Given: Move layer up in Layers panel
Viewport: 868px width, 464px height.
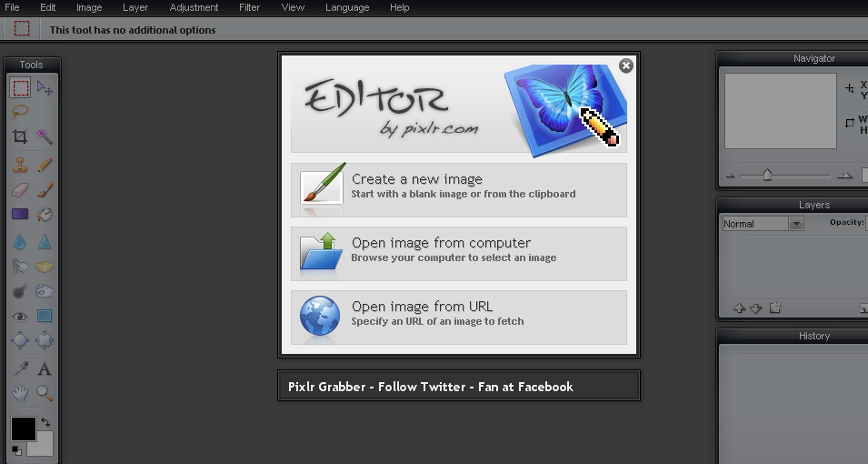Looking at the screenshot, I should [739, 308].
